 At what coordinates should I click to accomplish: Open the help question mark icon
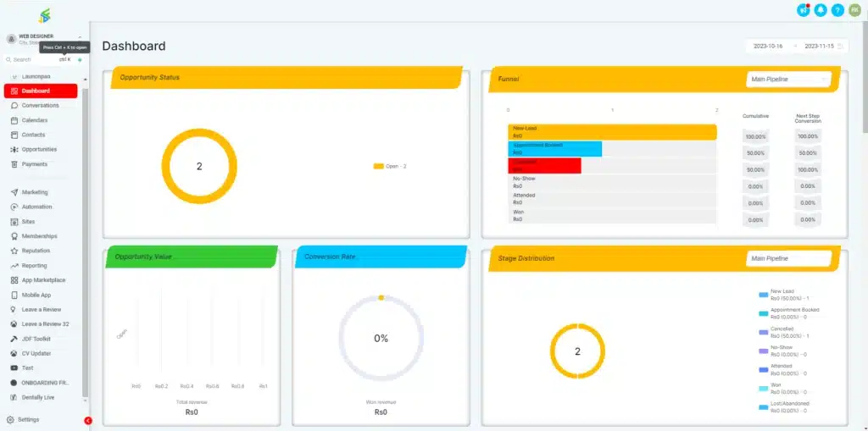click(837, 10)
